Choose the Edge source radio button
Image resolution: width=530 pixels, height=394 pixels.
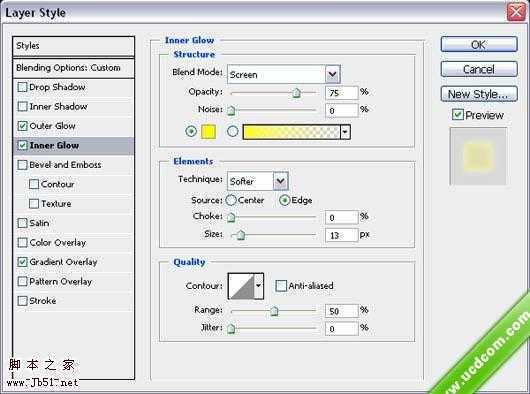tap(285, 200)
